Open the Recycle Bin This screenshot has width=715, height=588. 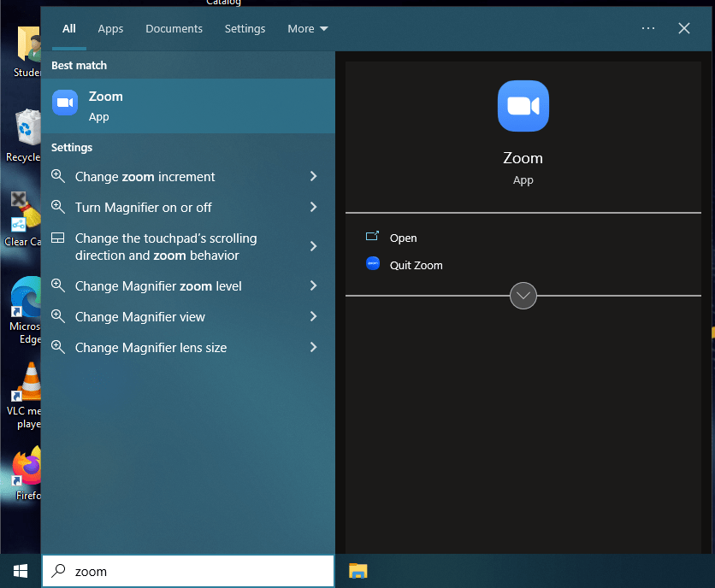26,126
